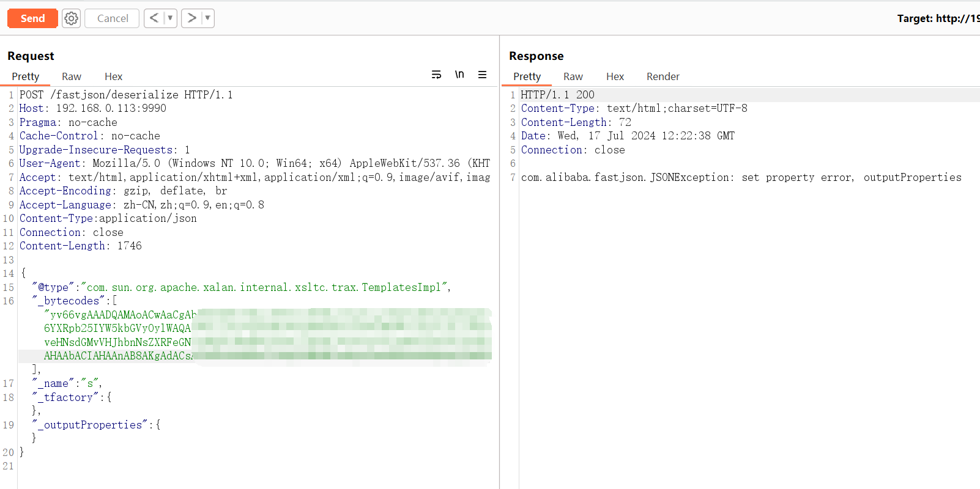Click the Upgrade-Insecure-Requests header line
Image resolution: width=980 pixels, height=489 pixels.
(x=105, y=150)
